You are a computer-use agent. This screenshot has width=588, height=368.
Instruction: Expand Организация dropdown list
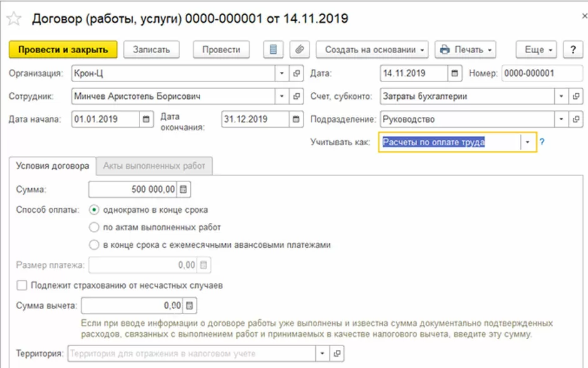click(281, 73)
